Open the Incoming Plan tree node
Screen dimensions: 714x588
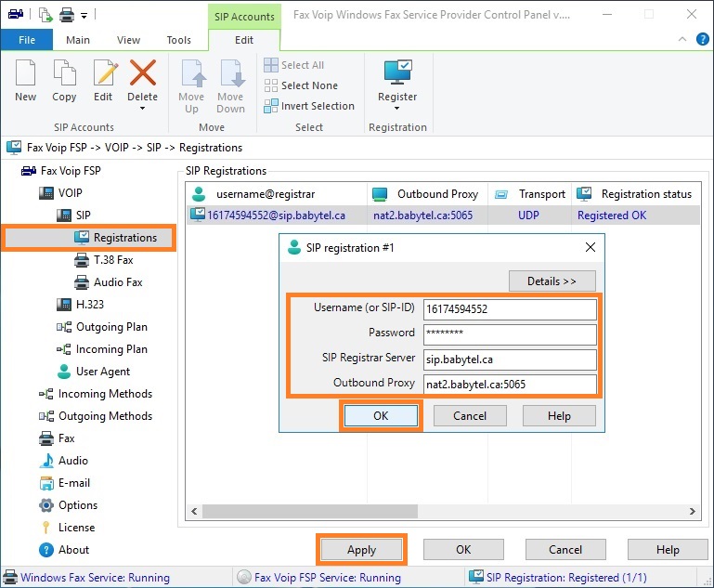point(102,349)
